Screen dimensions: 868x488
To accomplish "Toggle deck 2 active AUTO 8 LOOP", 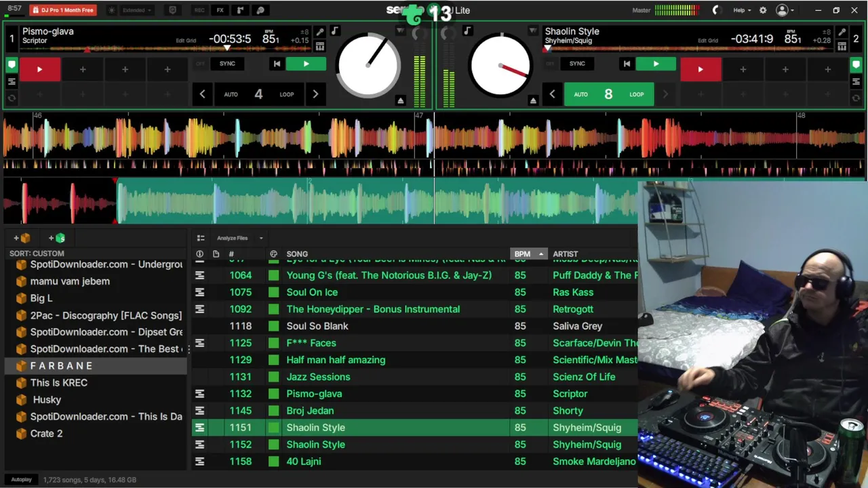I will pos(608,94).
